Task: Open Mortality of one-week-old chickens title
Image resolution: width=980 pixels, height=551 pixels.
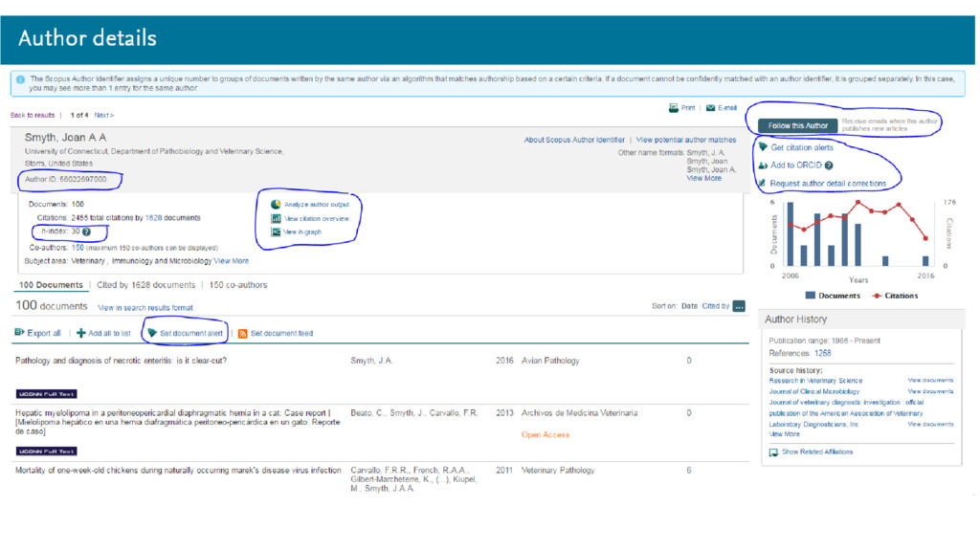Action: [x=178, y=471]
